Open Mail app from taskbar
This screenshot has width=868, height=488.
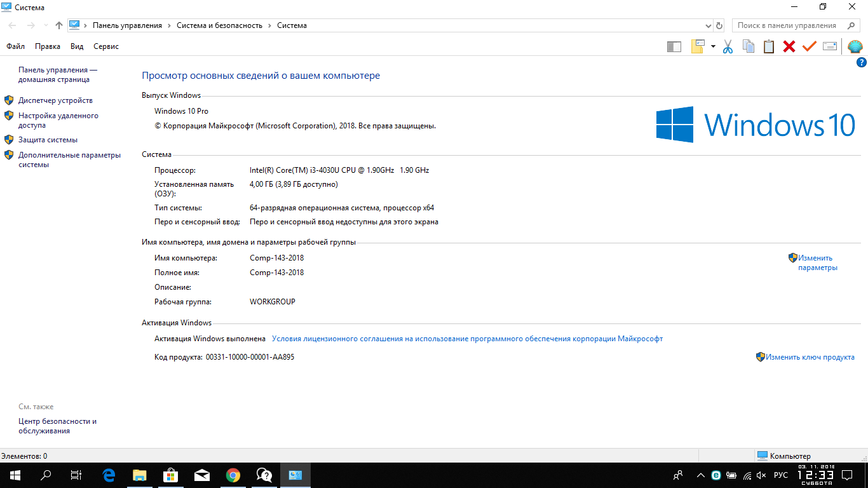202,475
